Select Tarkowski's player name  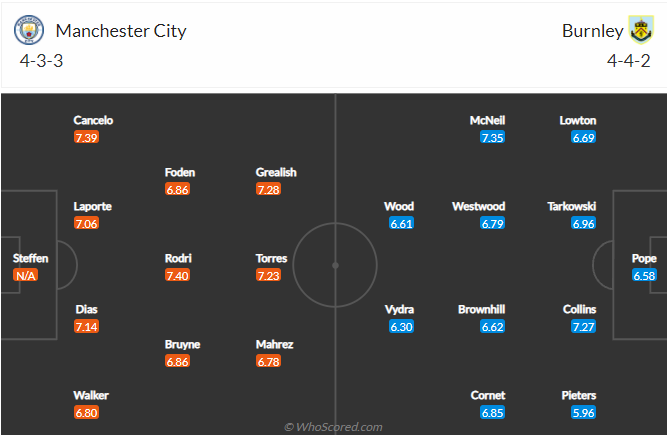tap(571, 206)
